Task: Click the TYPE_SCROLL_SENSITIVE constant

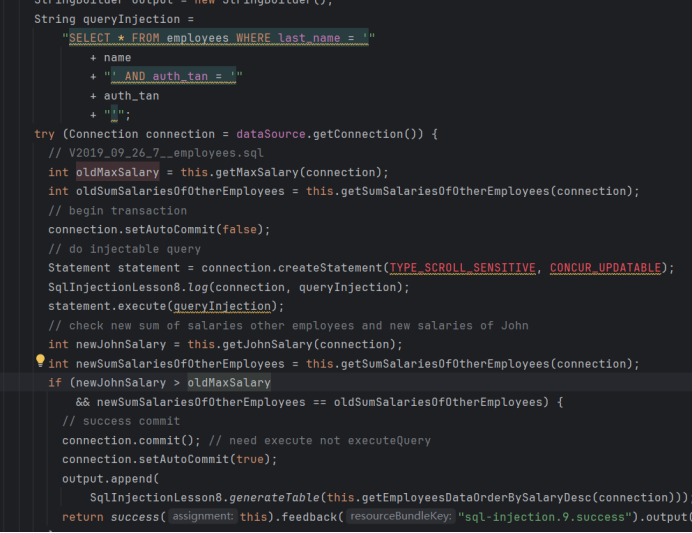Action: (x=462, y=268)
